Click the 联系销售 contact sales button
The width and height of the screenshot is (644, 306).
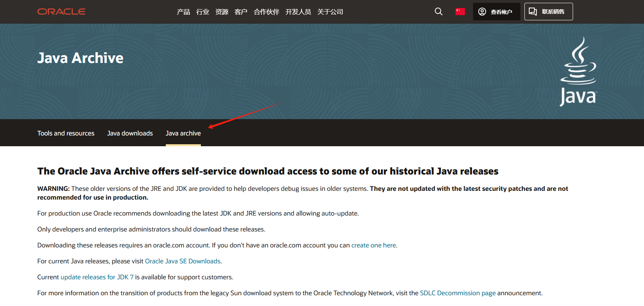548,12
